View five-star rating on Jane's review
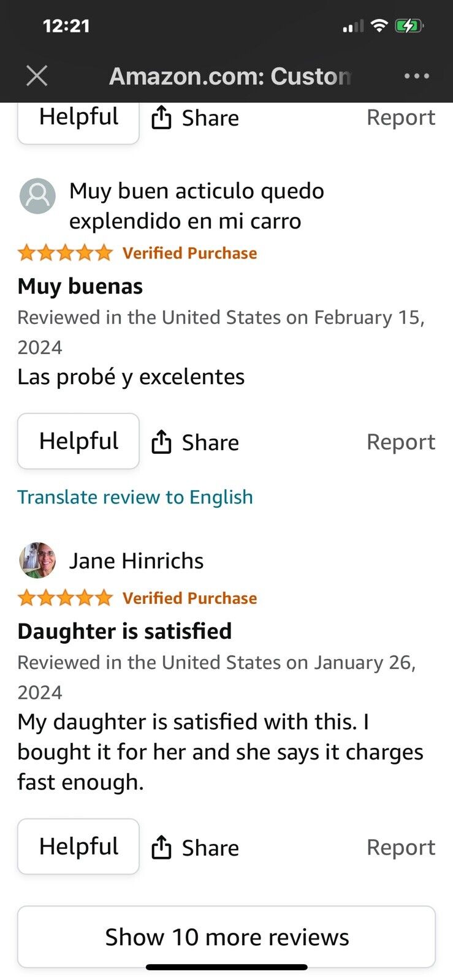Screen dimensions: 453x980 pos(65,597)
